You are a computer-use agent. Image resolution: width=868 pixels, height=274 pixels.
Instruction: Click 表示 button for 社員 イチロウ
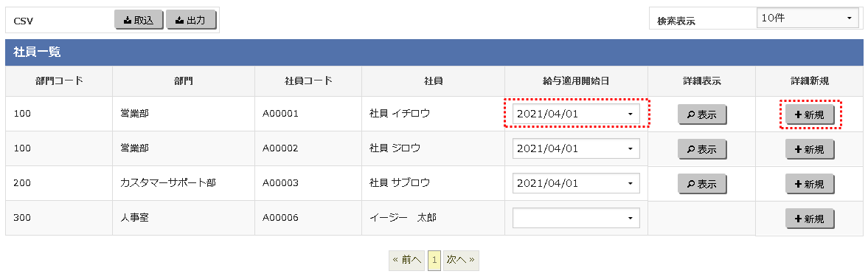click(702, 114)
